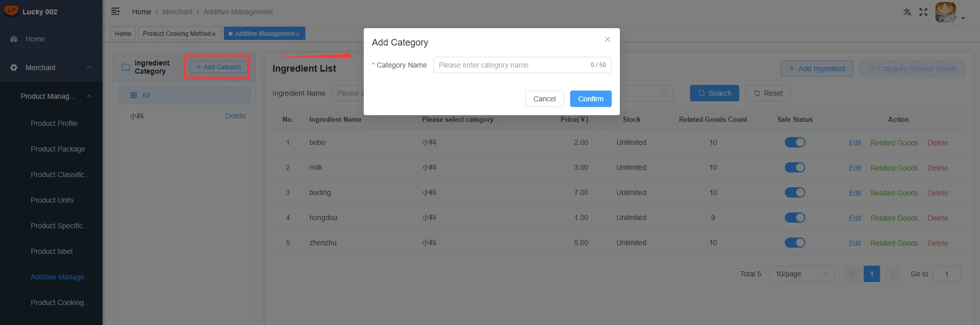The image size is (980, 325).
Task: Toggle fullscreen mode icon
Action: (x=923, y=12)
